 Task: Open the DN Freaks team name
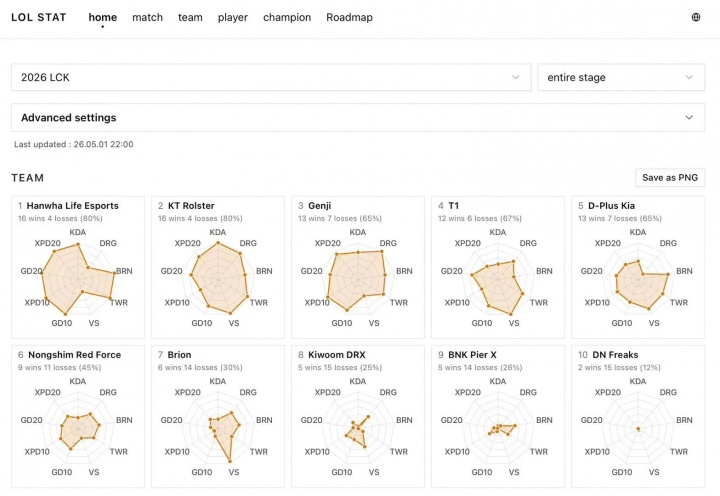coord(615,355)
